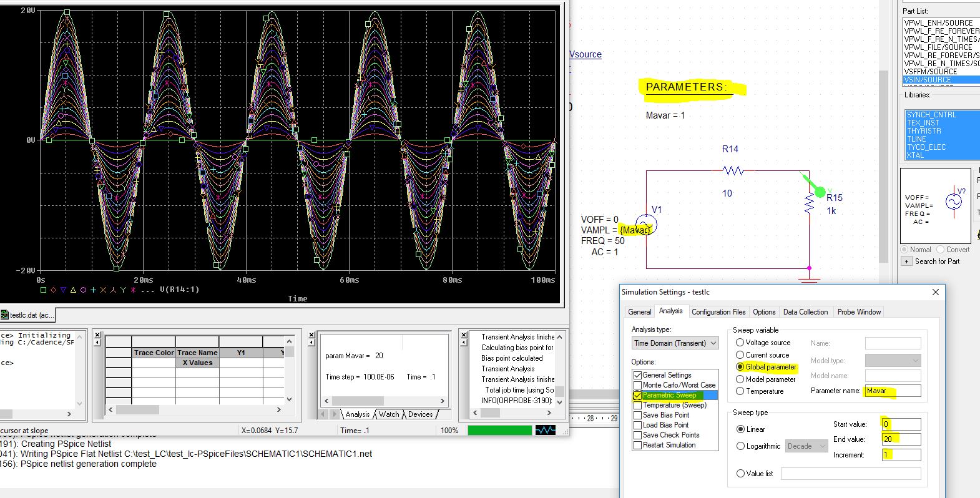980x498 pixels.
Task: Click the End value input field
Action: click(900, 439)
